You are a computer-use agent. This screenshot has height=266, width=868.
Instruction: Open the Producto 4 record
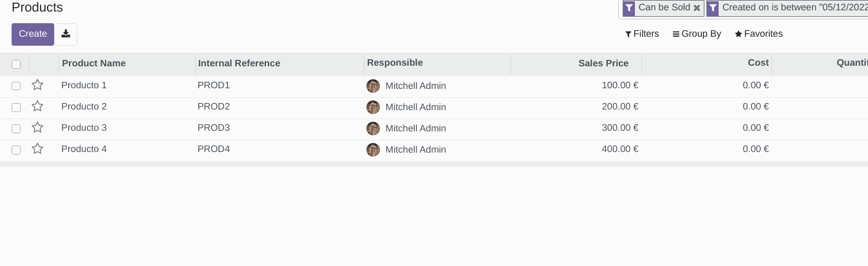click(84, 149)
